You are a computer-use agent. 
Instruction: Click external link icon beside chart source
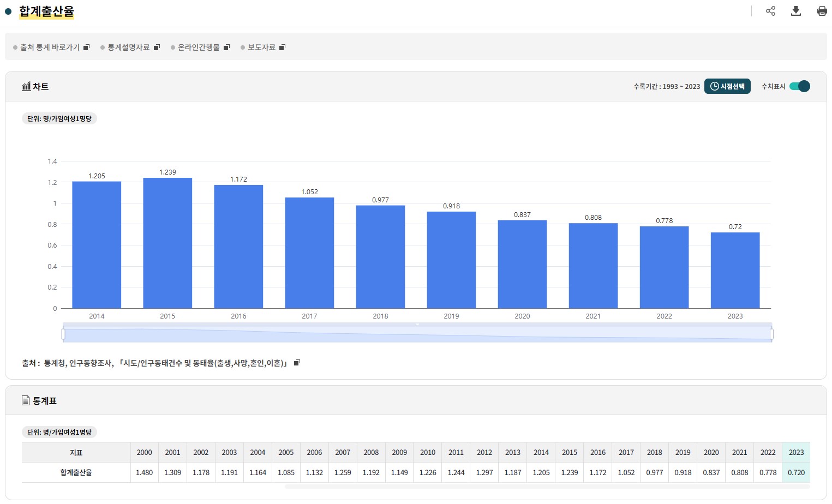pos(297,363)
